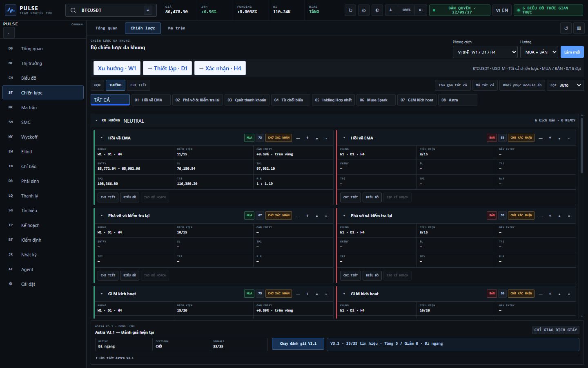Switch to the Ma trận tab
The image size is (588, 368).
[176, 28]
